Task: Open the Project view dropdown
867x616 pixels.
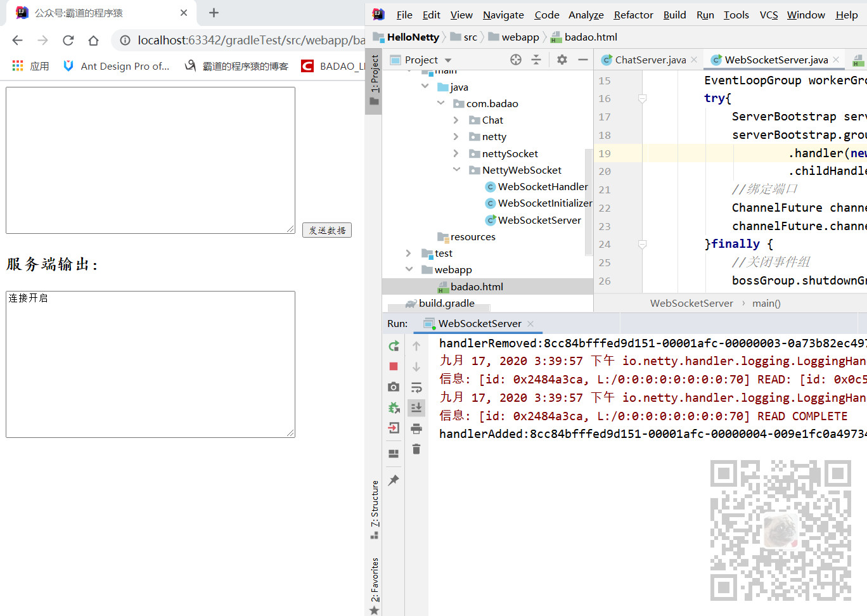Action: pos(448,60)
